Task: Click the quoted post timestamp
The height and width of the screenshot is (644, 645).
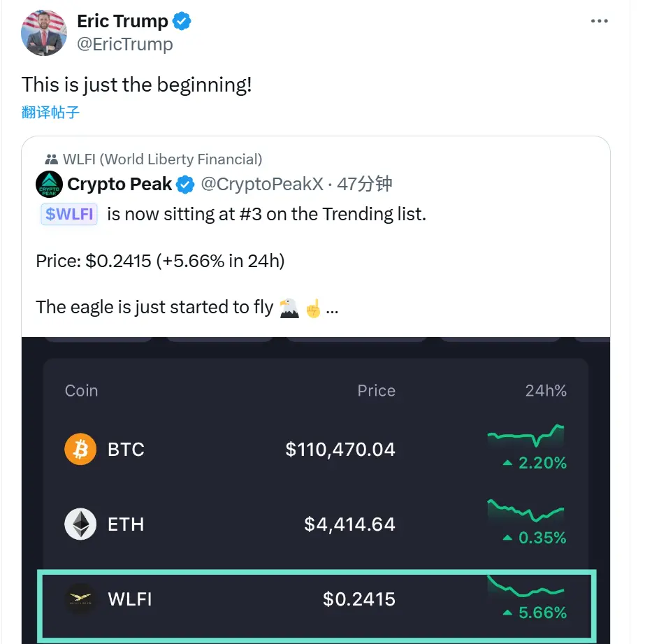Action: (364, 185)
